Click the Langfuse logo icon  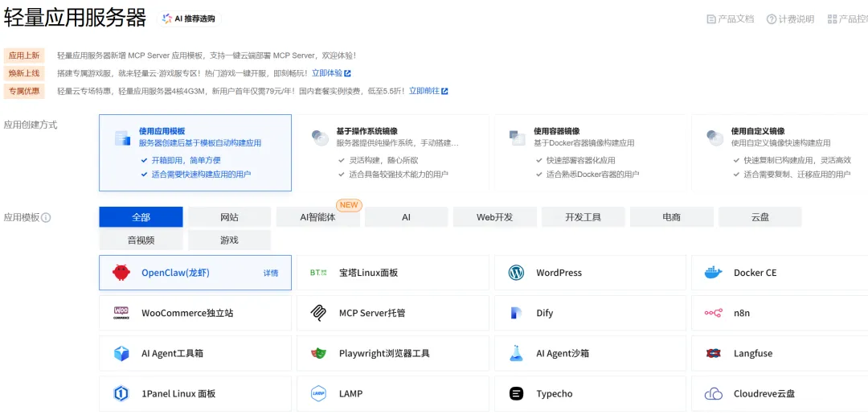[x=714, y=353]
